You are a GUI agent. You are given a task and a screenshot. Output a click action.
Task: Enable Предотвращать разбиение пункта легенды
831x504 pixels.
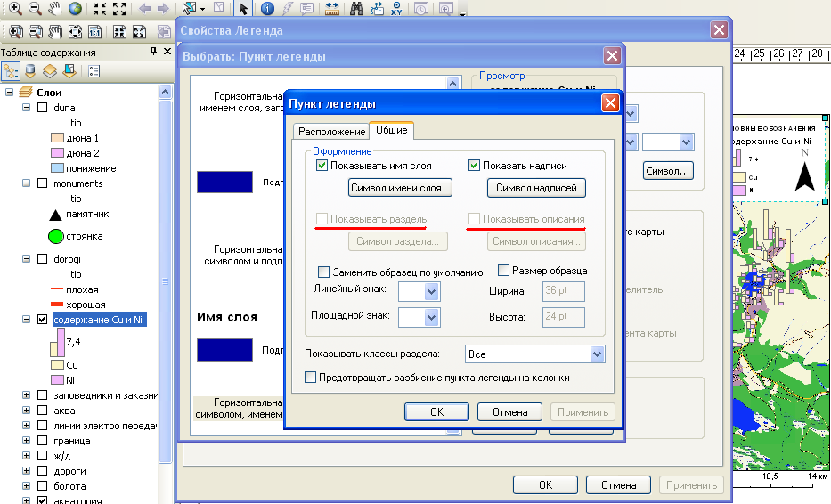(311, 378)
